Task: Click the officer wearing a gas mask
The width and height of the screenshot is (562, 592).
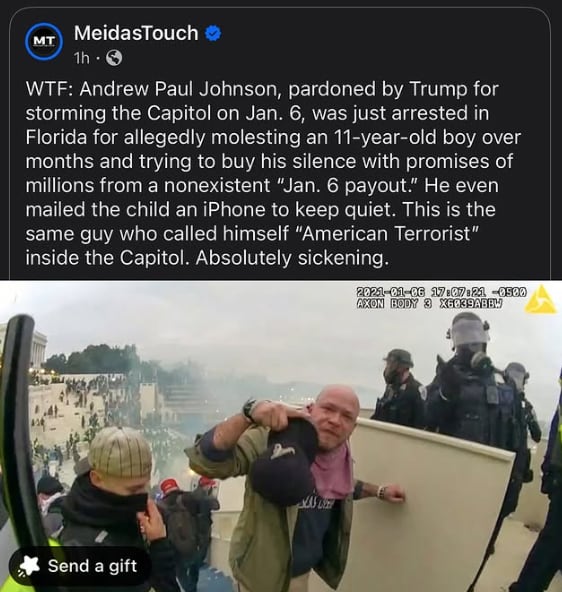Action: [479, 396]
